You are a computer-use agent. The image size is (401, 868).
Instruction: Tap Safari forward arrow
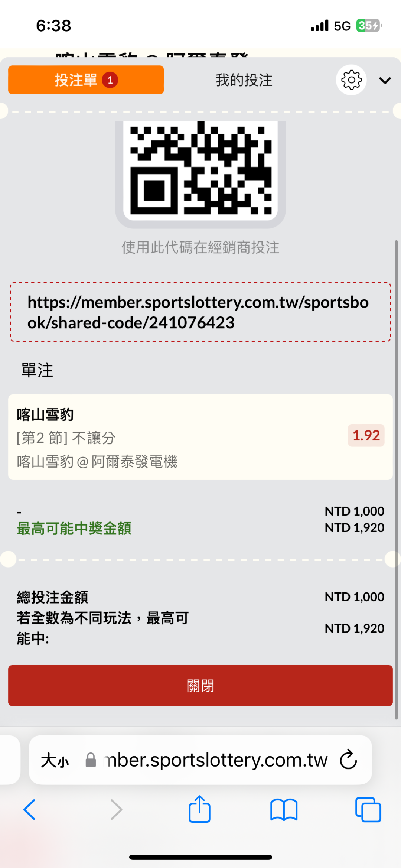pyautogui.click(x=116, y=809)
